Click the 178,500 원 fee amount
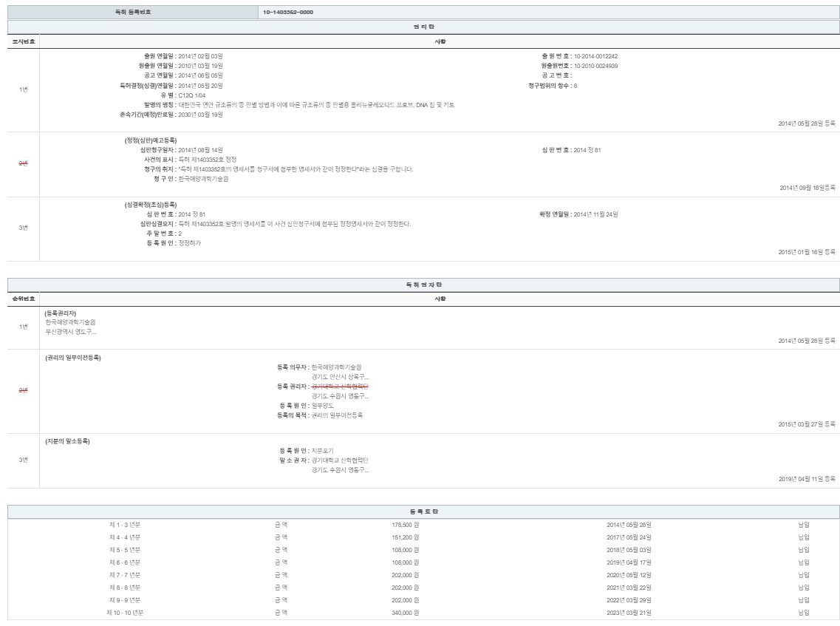The image size is (840, 626). [405, 524]
